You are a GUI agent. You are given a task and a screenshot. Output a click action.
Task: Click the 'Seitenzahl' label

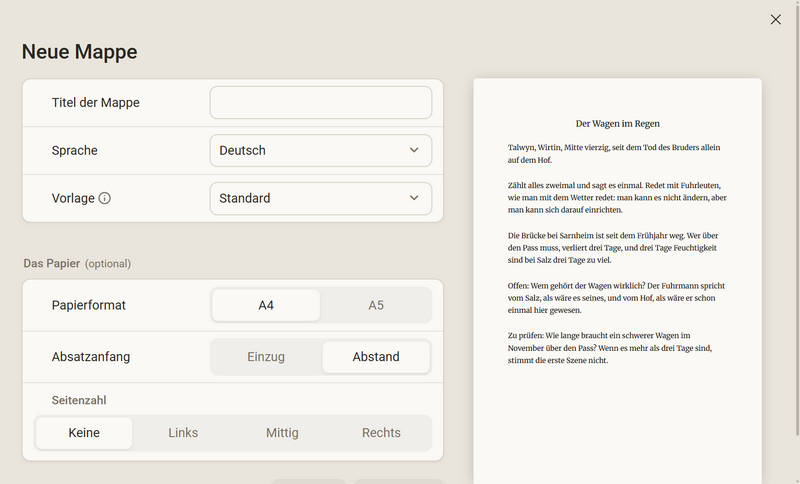pos(79,400)
